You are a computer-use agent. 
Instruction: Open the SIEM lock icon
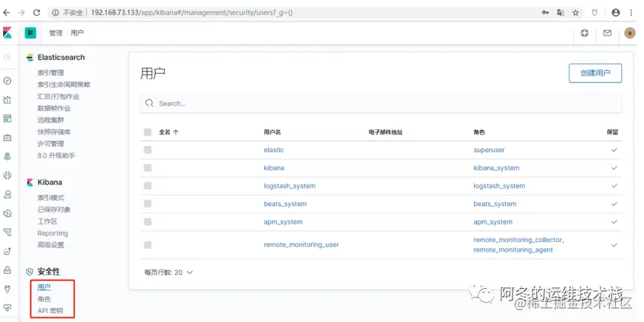(7, 270)
